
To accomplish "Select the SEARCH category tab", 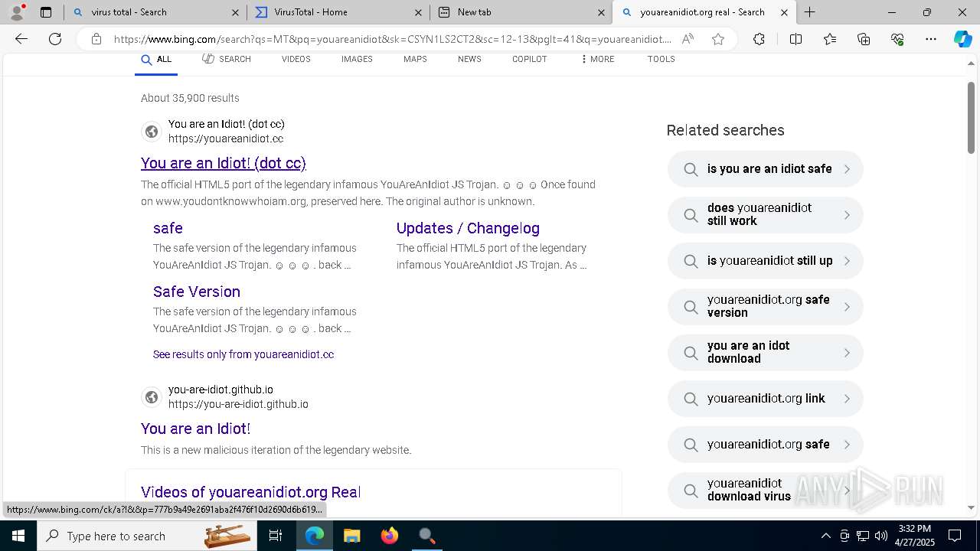I will pyautogui.click(x=227, y=60).
